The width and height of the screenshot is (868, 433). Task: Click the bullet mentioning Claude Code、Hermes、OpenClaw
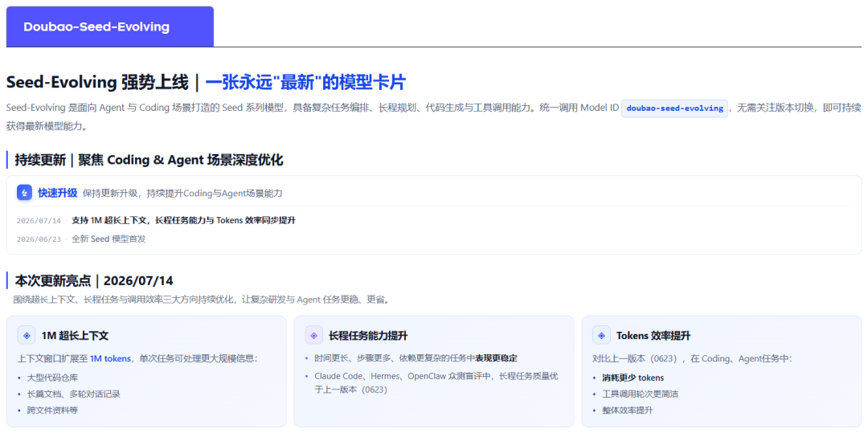(436, 382)
